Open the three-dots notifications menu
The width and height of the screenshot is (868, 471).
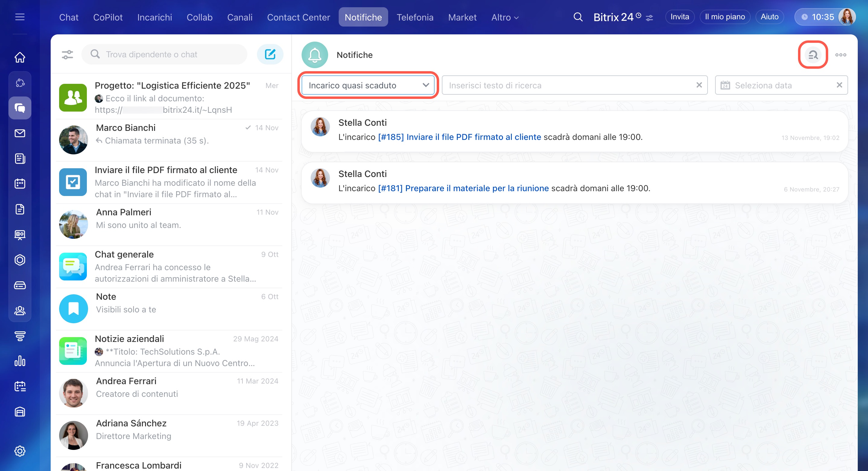[840, 55]
